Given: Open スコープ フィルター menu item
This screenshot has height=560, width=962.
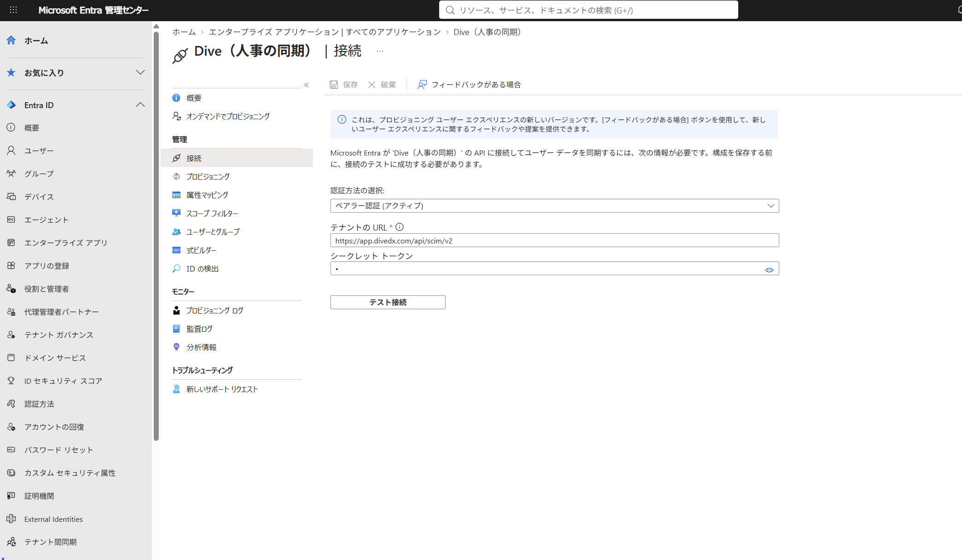Looking at the screenshot, I should [212, 214].
